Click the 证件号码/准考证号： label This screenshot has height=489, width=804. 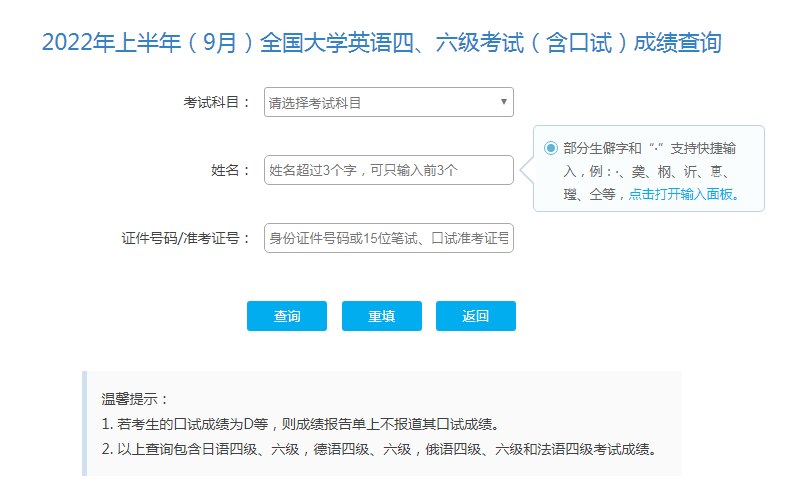[186, 238]
